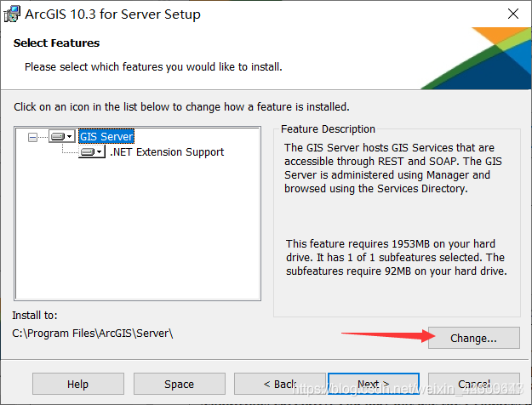Click the 'Install to:' label
Image resolution: width=532 pixels, height=405 pixels.
coord(35,316)
